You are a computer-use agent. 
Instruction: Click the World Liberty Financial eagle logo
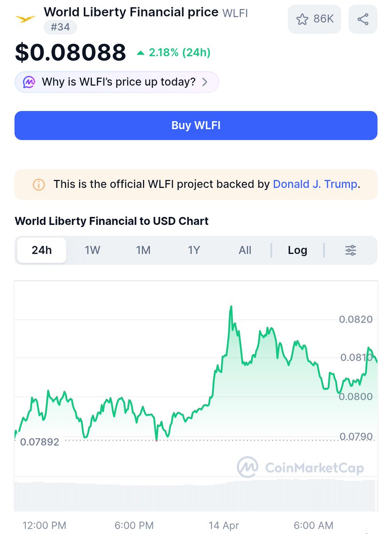[26, 19]
